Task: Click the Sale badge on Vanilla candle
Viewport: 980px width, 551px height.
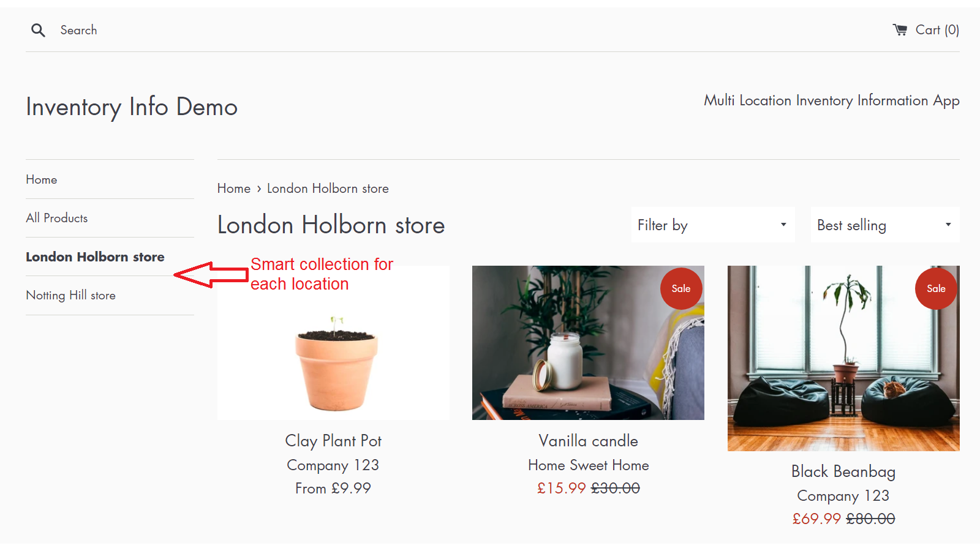Action: tap(680, 288)
